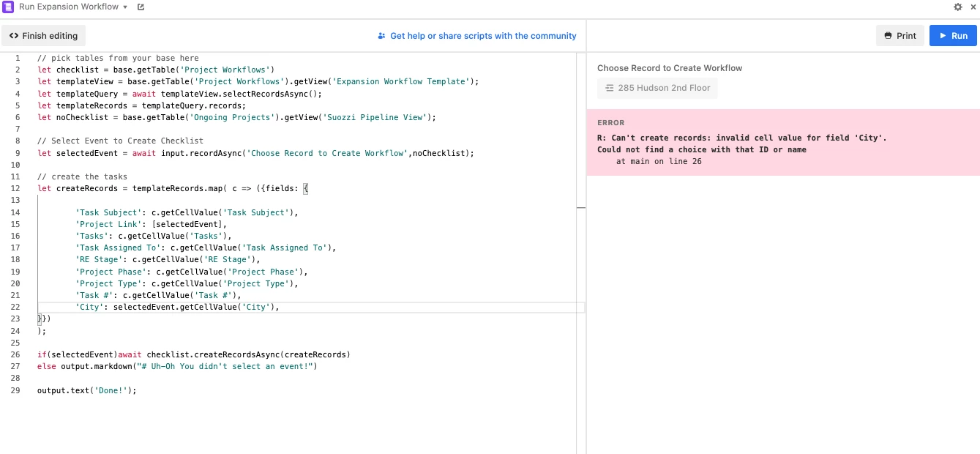Image resolution: width=980 pixels, height=454 pixels.
Task: Click the 'Task Assigned To' code line
Action: tap(206, 248)
